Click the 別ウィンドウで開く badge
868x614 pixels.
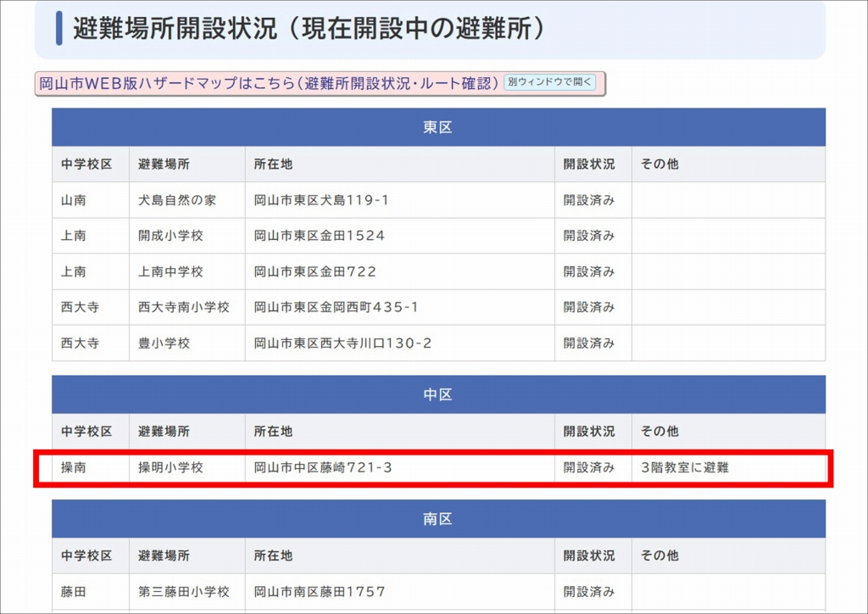550,82
